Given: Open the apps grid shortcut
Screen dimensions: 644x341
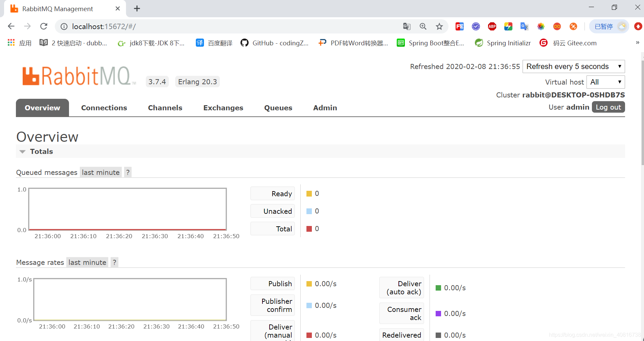Looking at the screenshot, I should (19, 43).
